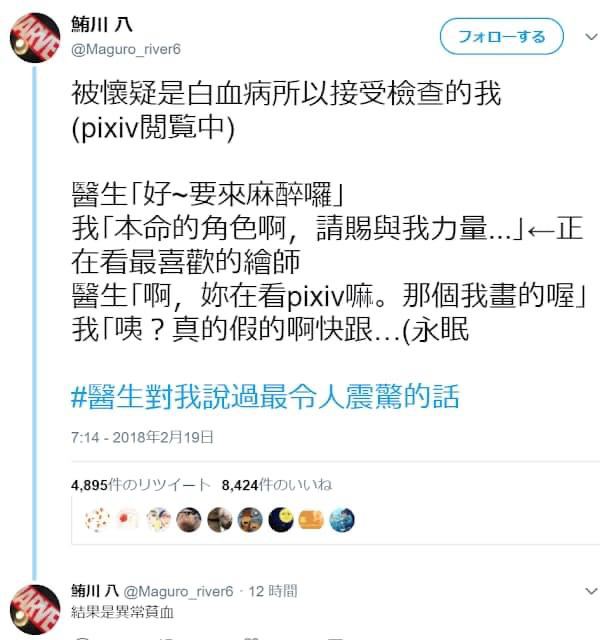Click the first liker avatar with dotted pattern
This screenshot has height=640, width=609.
coord(97,520)
